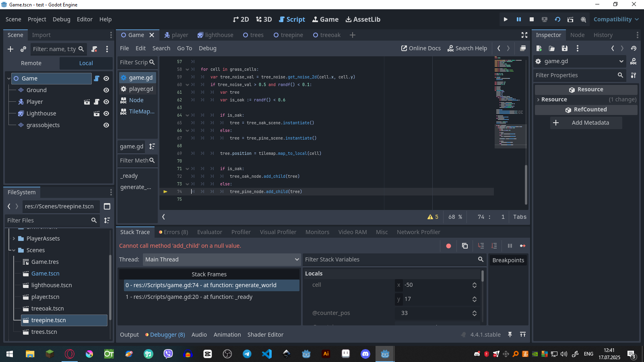Screen dimensions: 644x362
Task: Open the AssetLib workspace
Action: 363,19
